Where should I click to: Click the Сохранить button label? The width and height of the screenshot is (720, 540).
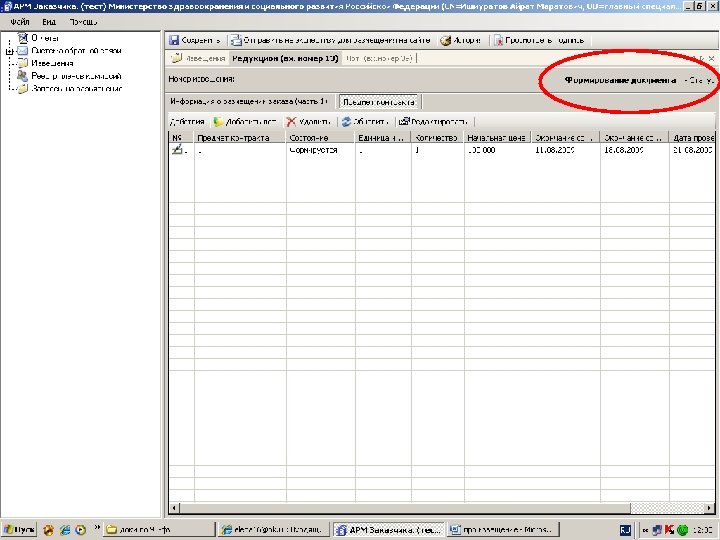point(201,40)
